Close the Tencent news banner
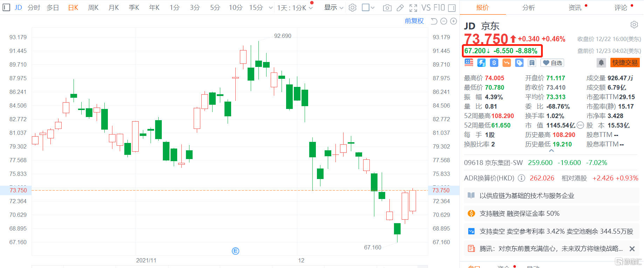Viewport: 644px width, 268px height. [632, 249]
